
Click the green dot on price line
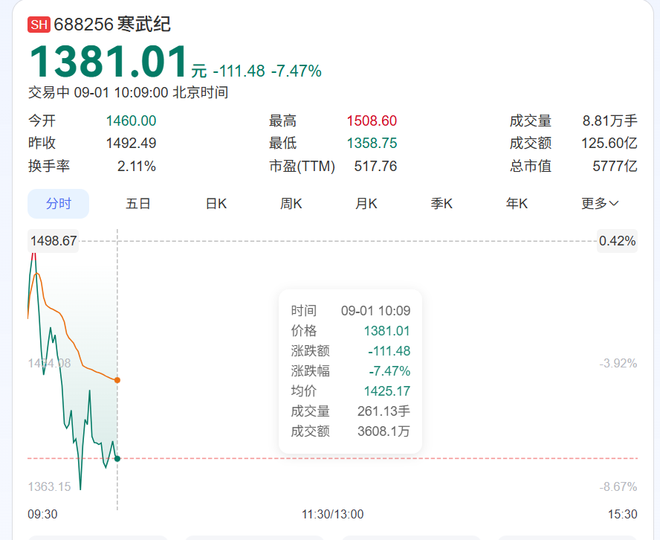click(x=118, y=458)
